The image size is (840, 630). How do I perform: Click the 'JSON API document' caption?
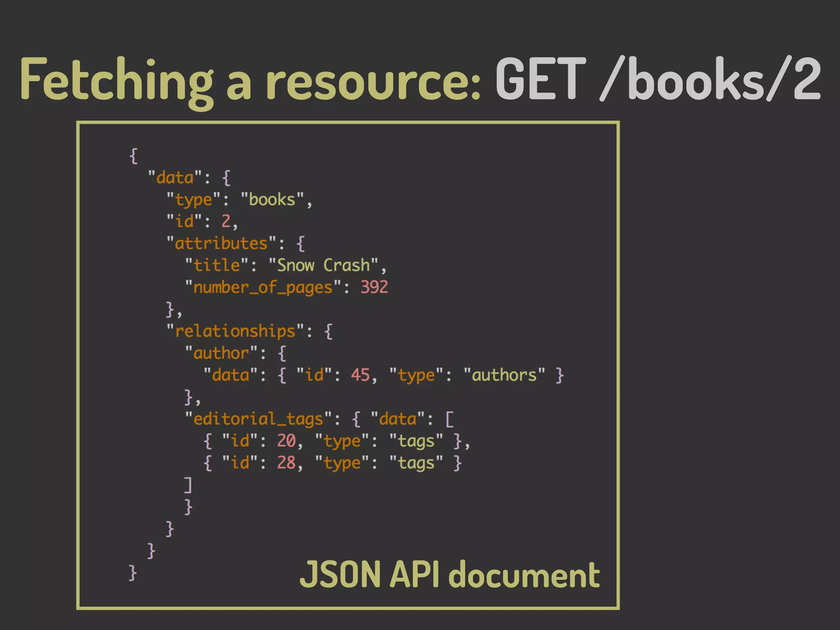point(450,575)
